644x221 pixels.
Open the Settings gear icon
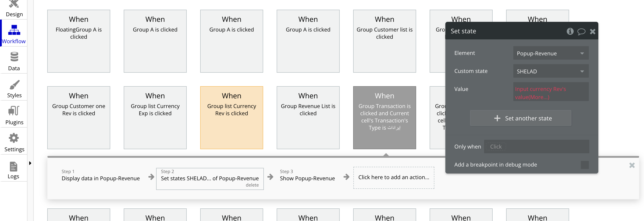pos(14,138)
